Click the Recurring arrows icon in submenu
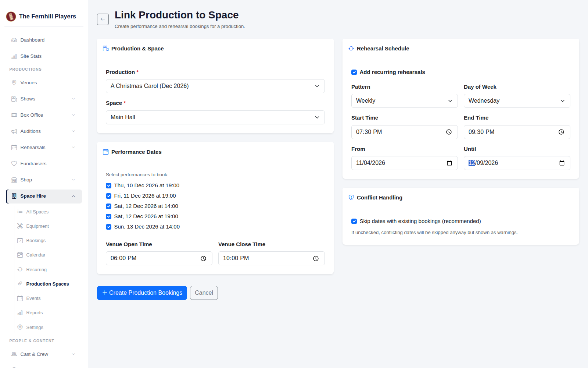Screen dimensions: 588x368 click(x=20, y=269)
